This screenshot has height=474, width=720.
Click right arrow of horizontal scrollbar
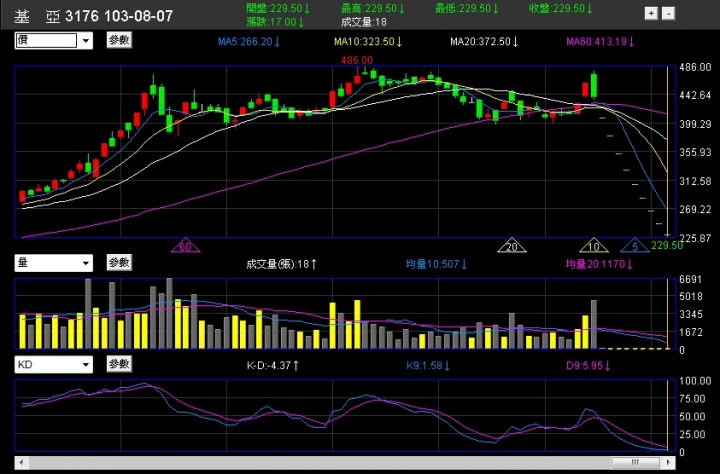[669, 462]
